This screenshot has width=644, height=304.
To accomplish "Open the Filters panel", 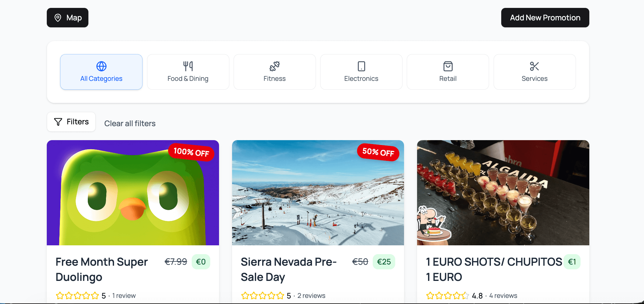I will point(71,122).
